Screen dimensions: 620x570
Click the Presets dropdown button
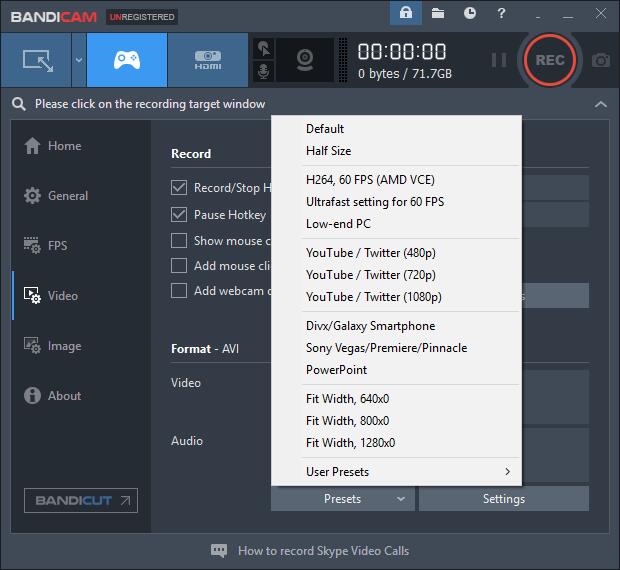343,499
